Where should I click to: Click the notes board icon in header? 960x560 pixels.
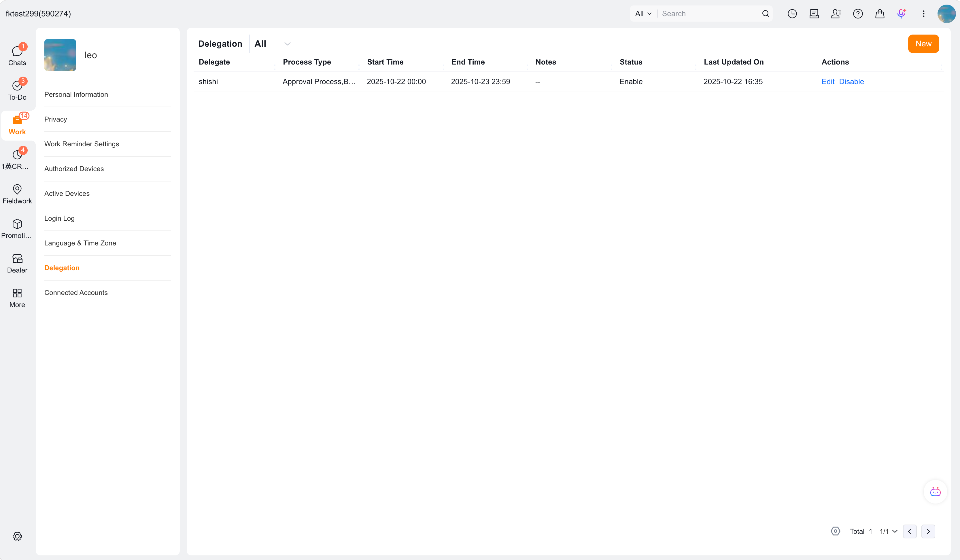[x=814, y=14]
